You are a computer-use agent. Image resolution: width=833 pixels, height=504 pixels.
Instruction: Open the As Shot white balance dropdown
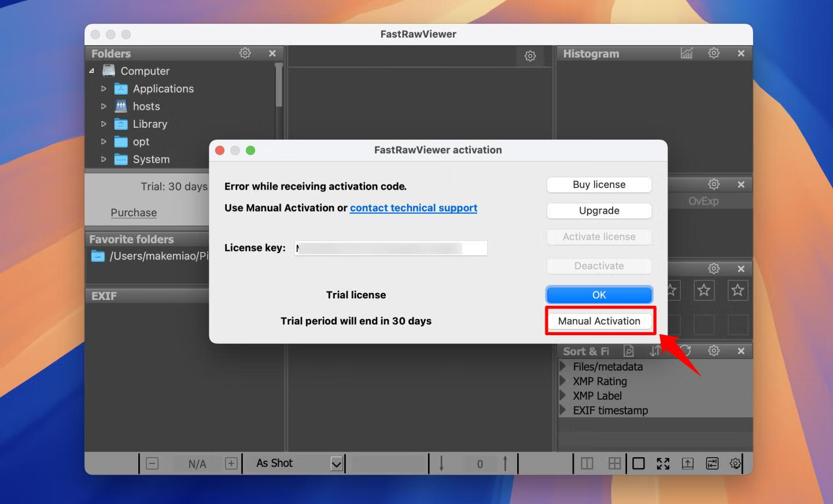(x=336, y=464)
